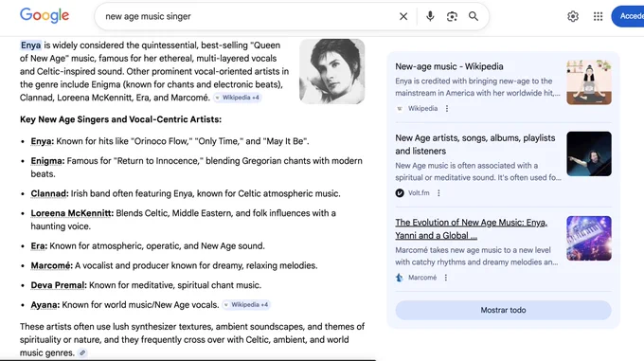Copy link icon after music genres text
The height and width of the screenshot is (361, 644).
pyautogui.click(x=82, y=352)
